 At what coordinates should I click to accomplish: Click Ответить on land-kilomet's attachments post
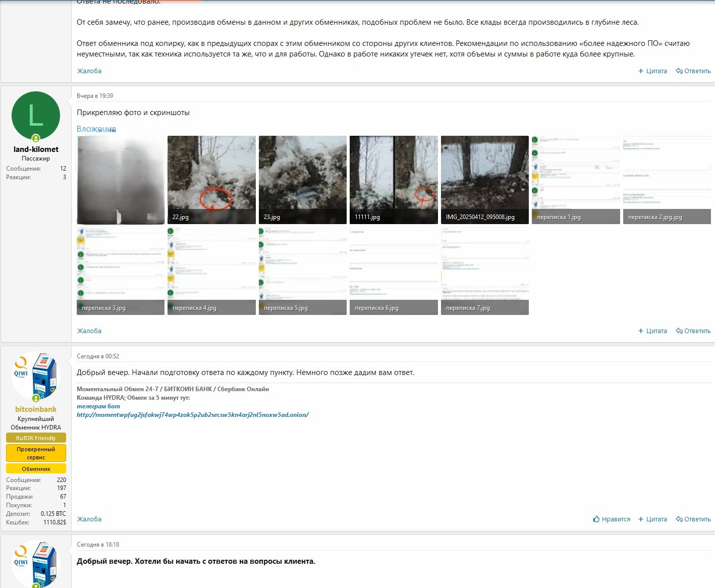click(x=693, y=331)
